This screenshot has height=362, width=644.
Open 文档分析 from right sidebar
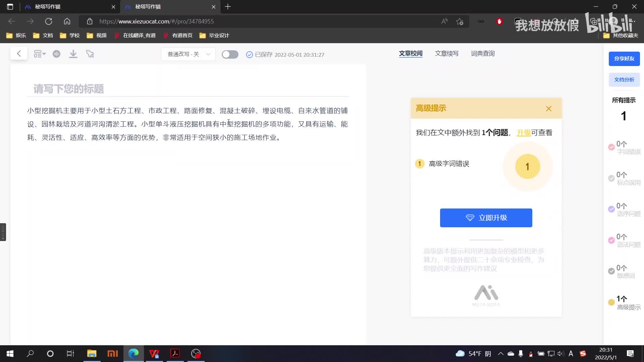[624, 80]
